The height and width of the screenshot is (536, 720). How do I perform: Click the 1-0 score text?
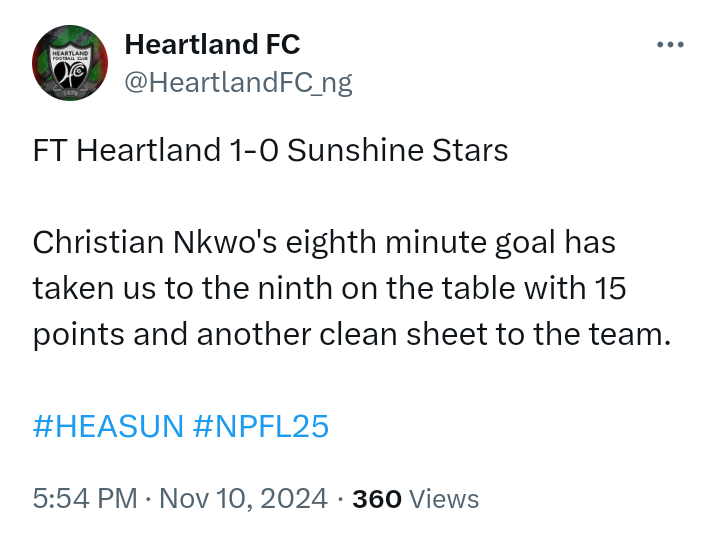(x=250, y=151)
